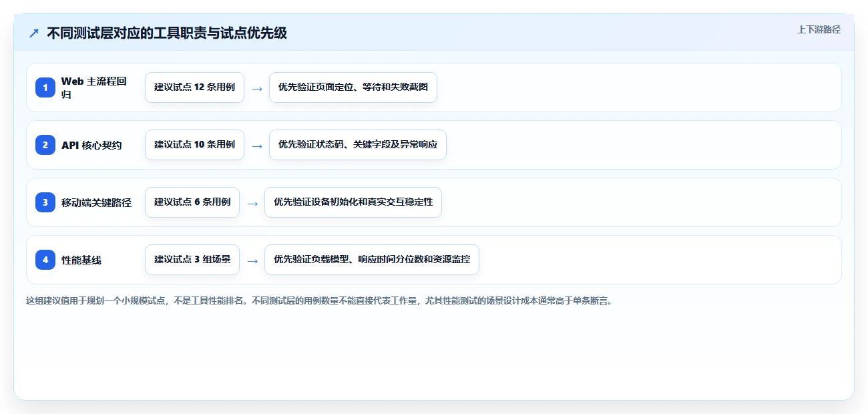Click the Web 主流程回归 row label
868x414 pixels.
coord(94,87)
